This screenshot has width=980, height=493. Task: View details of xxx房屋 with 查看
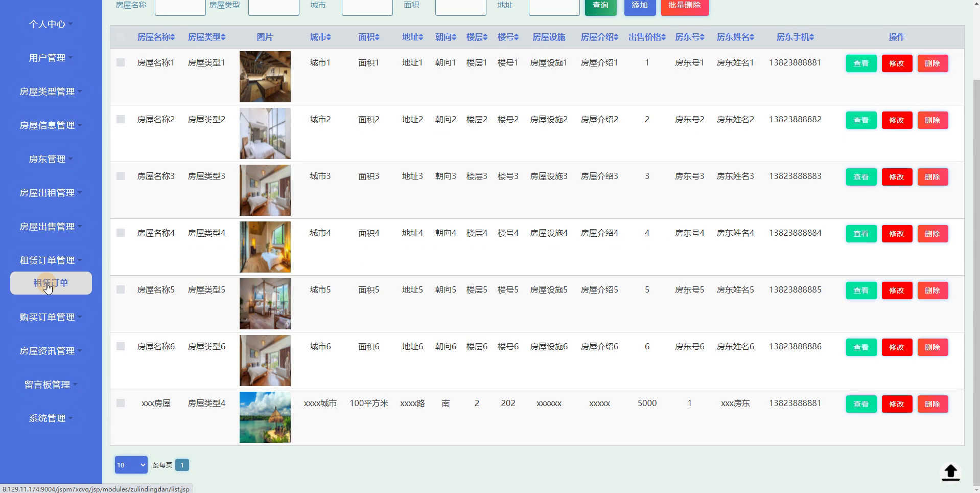click(861, 404)
